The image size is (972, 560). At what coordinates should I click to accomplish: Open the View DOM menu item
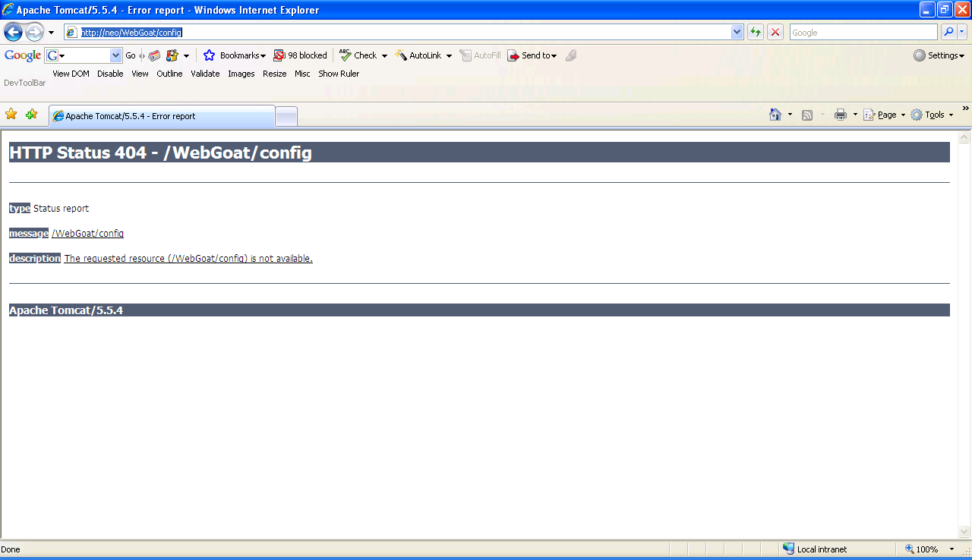[x=71, y=74]
